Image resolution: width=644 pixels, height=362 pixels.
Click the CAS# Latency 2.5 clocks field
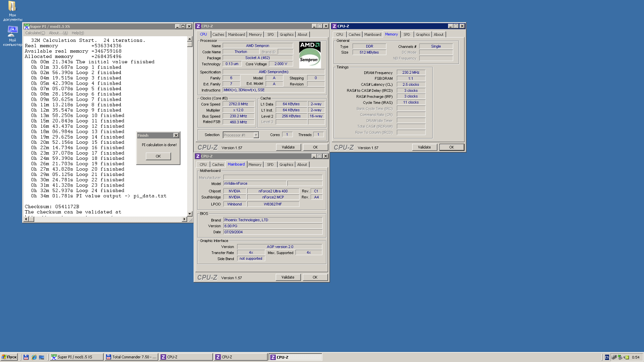(x=411, y=85)
